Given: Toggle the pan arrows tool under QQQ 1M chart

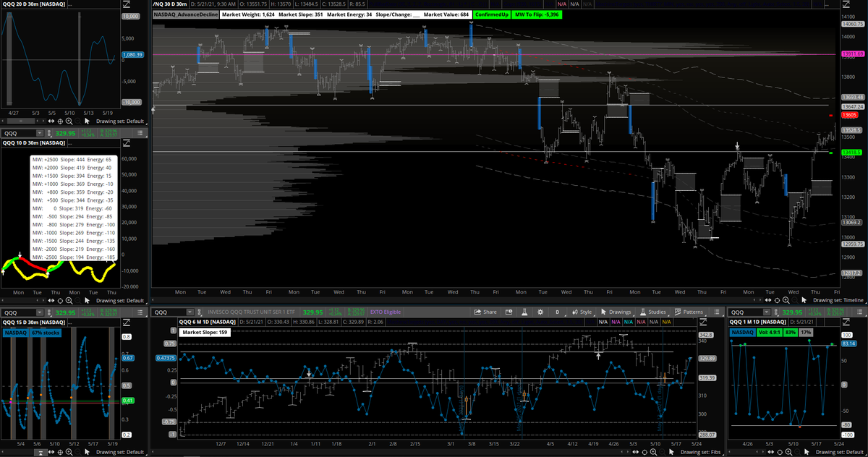Looking at the screenshot, I should point(771,451).
